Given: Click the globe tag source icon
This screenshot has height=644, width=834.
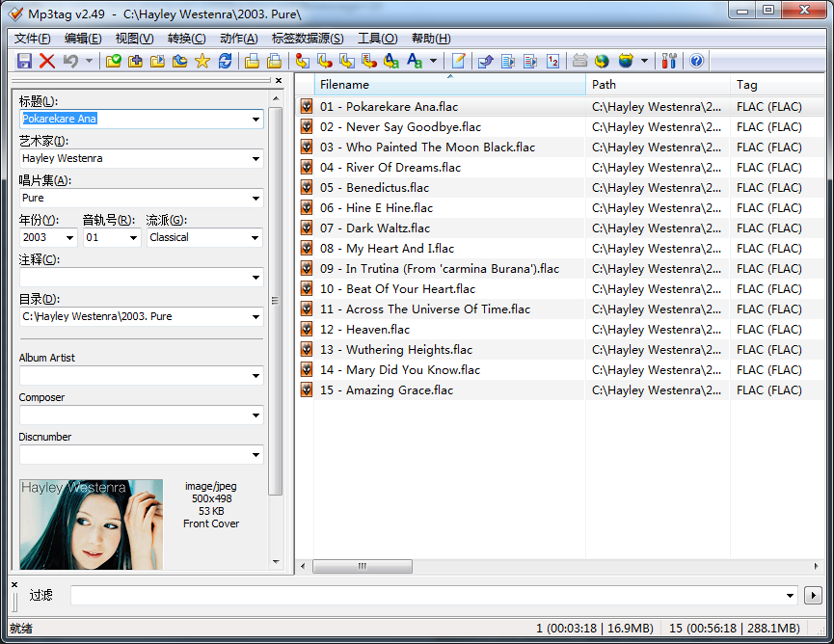Looking at the screenshot, I should [602, 61].
